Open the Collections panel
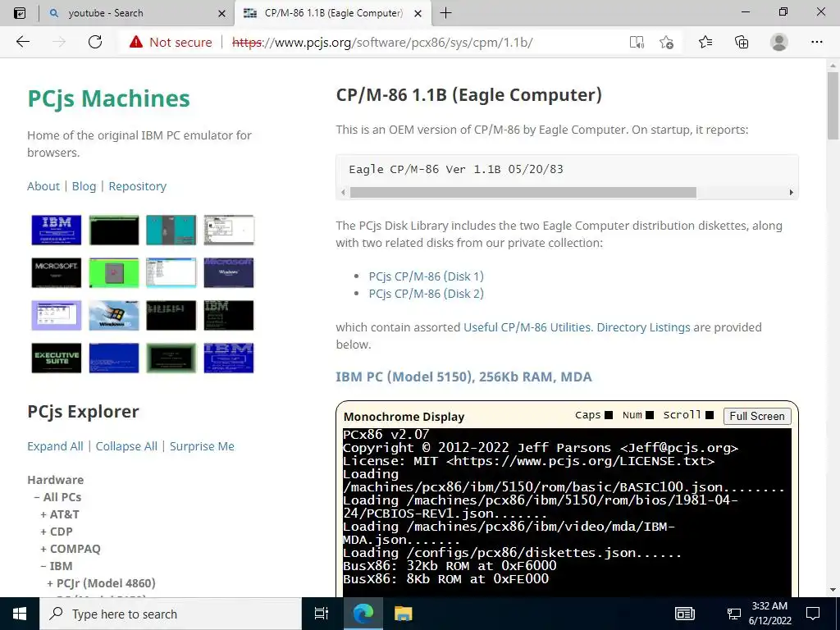This screenshot has height=630, width=840. pos(742,42)
